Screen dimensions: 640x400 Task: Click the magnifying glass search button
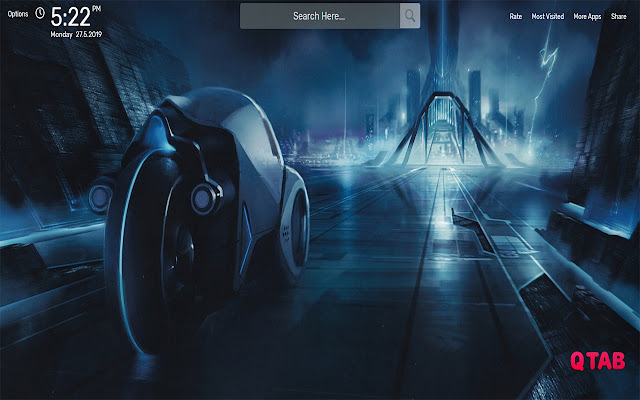[x=410, y=16]
